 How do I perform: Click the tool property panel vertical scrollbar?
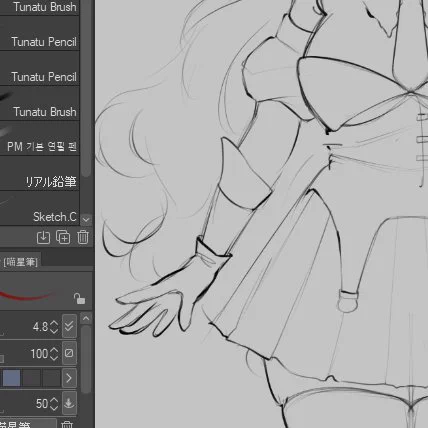[86, 360]
